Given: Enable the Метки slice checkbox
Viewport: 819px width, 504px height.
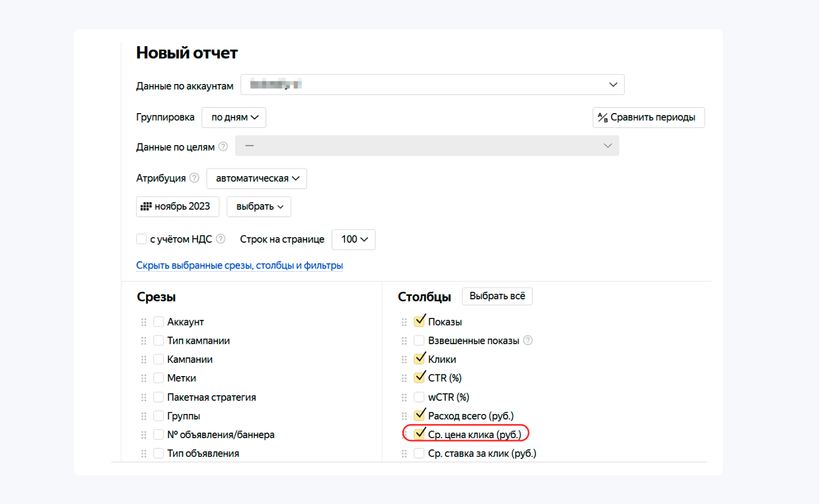Looking at the screenshot, I should (x=159, y=378).
